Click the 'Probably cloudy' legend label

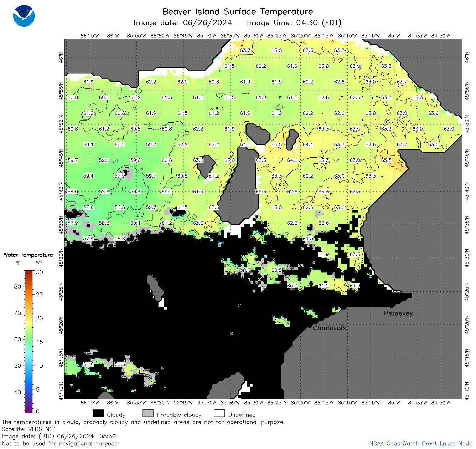[x=179, y=415]
